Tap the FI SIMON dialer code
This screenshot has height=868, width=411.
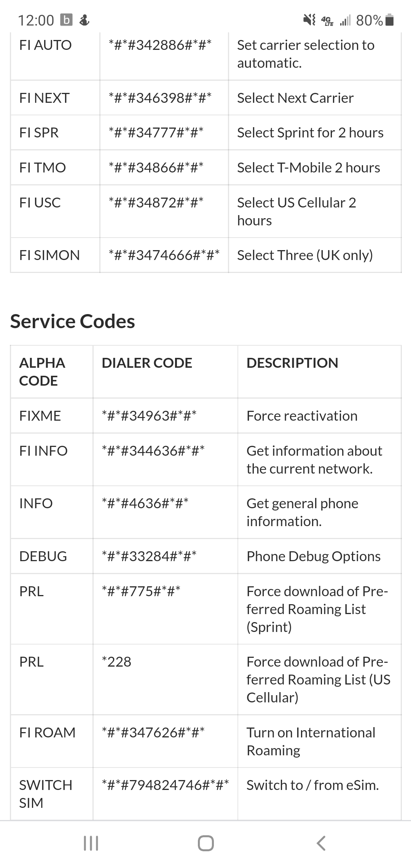point(164,255)
